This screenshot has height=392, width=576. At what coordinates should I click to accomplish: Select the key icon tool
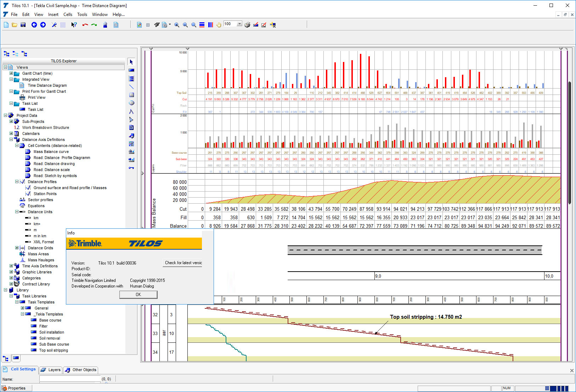(131, 168)
